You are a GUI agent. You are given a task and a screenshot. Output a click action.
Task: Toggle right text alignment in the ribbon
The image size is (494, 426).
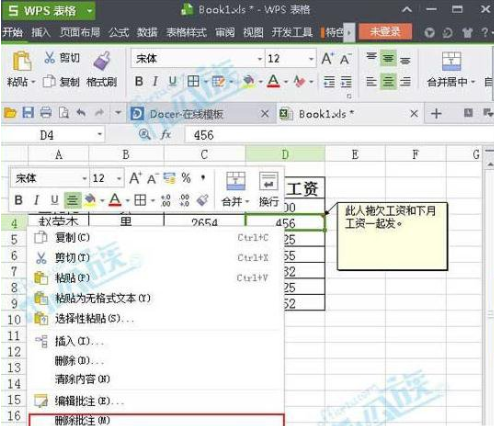pyautogui.click(x=405, y=81)
